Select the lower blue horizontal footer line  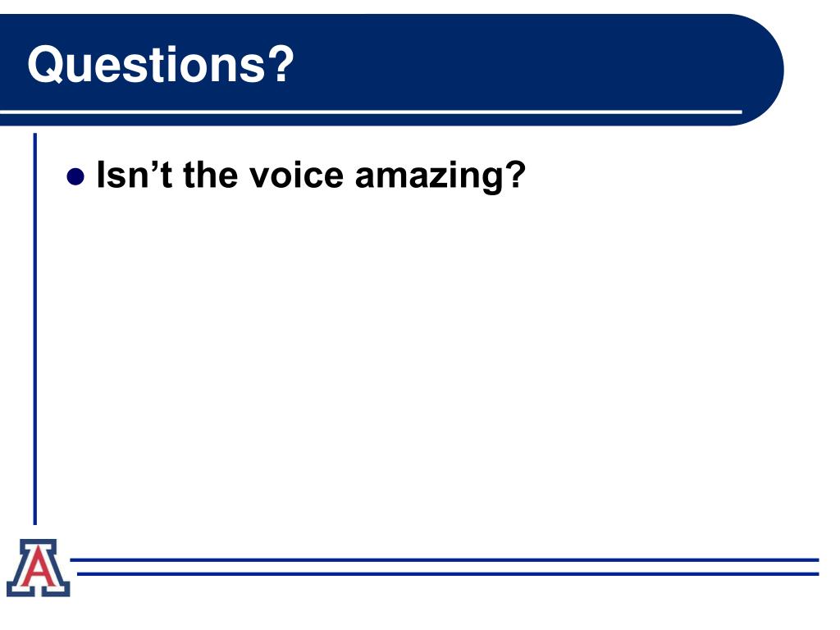448,573
